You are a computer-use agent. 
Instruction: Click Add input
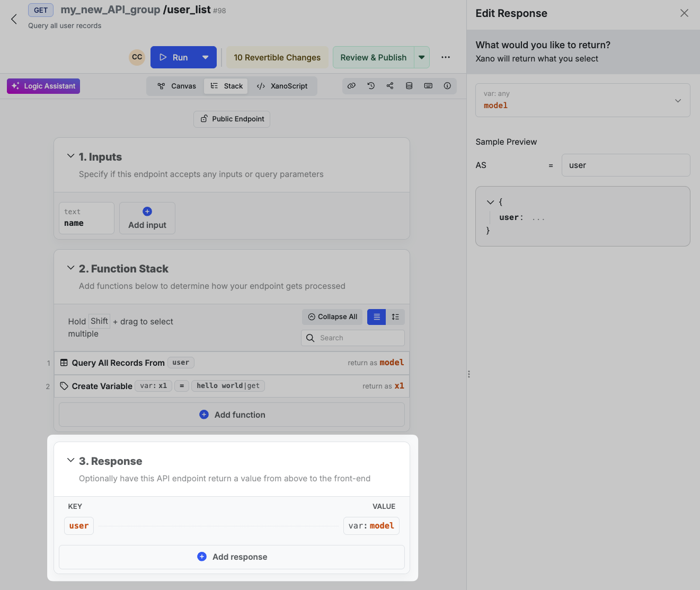click(147, 218)
